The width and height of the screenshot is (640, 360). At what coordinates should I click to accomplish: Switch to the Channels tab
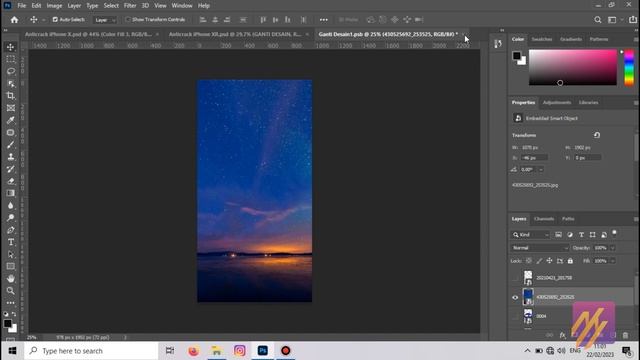point(544,219)
